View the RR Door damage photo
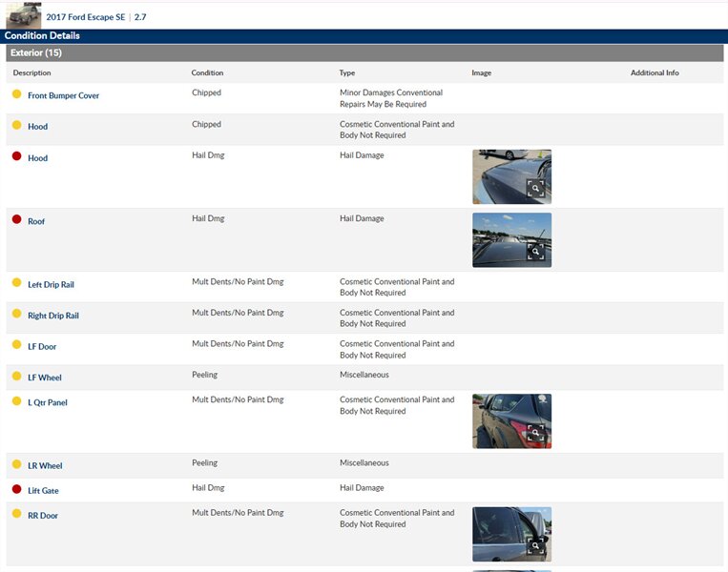This screenshot has height=572, width=728. 512,535
